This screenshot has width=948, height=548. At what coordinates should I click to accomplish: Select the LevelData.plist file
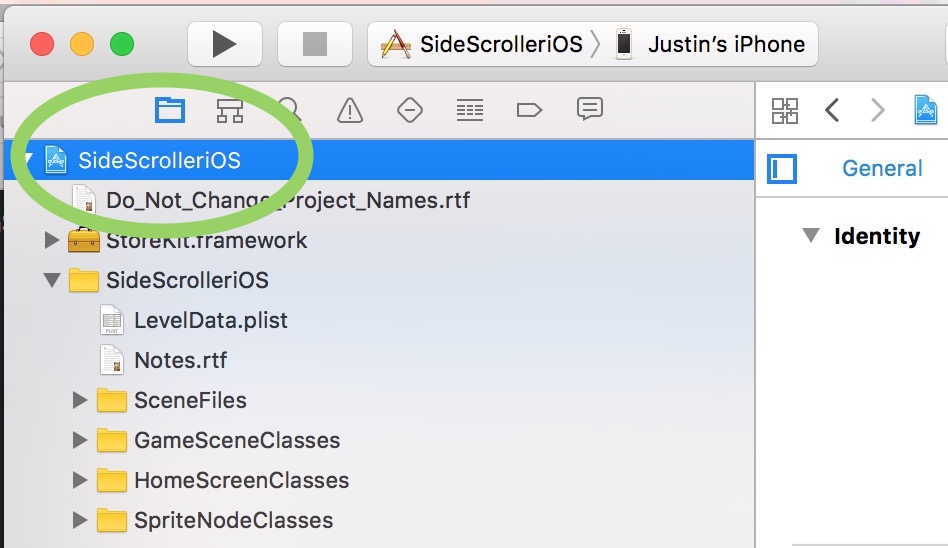click(x=210, y=320)
